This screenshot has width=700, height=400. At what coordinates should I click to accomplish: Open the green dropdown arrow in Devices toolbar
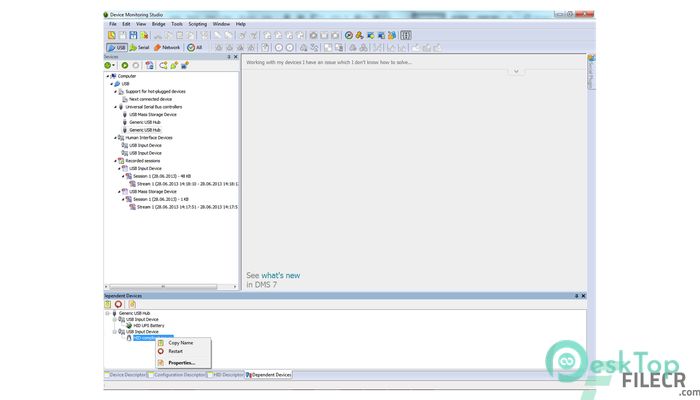109,66
